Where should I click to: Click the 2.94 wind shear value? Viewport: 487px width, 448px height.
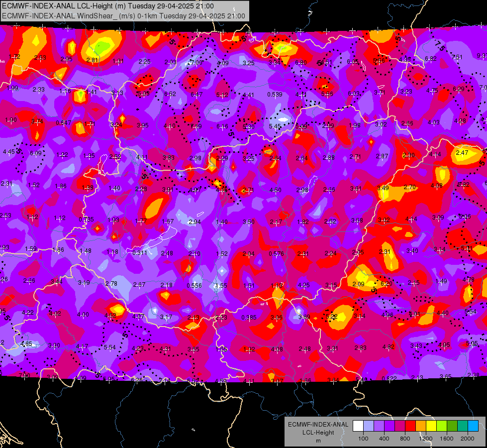tap(195, 222)
